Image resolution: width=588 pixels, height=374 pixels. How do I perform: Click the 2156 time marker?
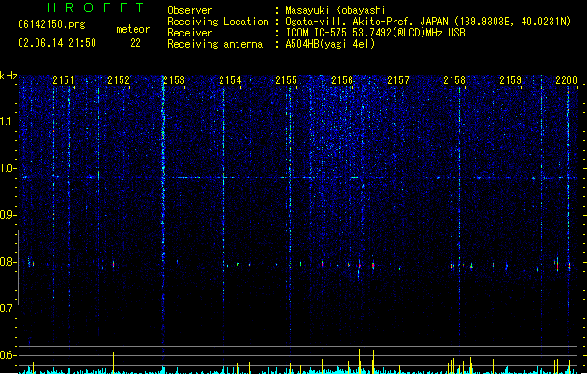pyautogui.click(x=342, y=80)
